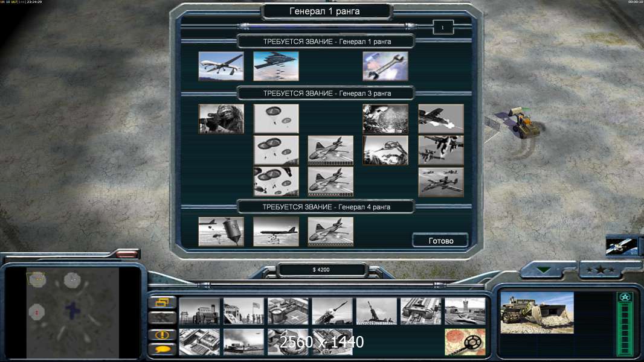Build the Patriot missile battery
The image size is (644, 362).
(332, 311)
